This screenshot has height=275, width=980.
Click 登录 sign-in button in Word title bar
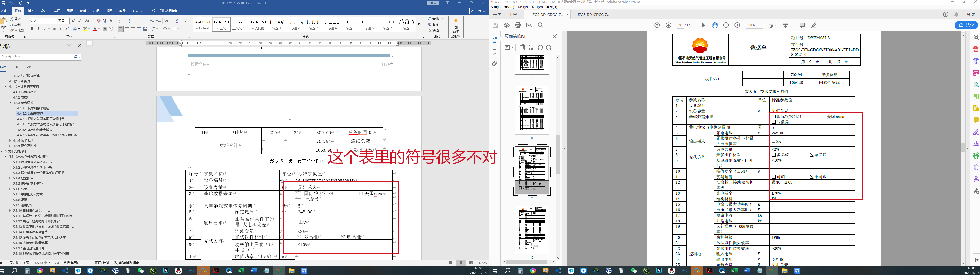click(x=433, y=3)
